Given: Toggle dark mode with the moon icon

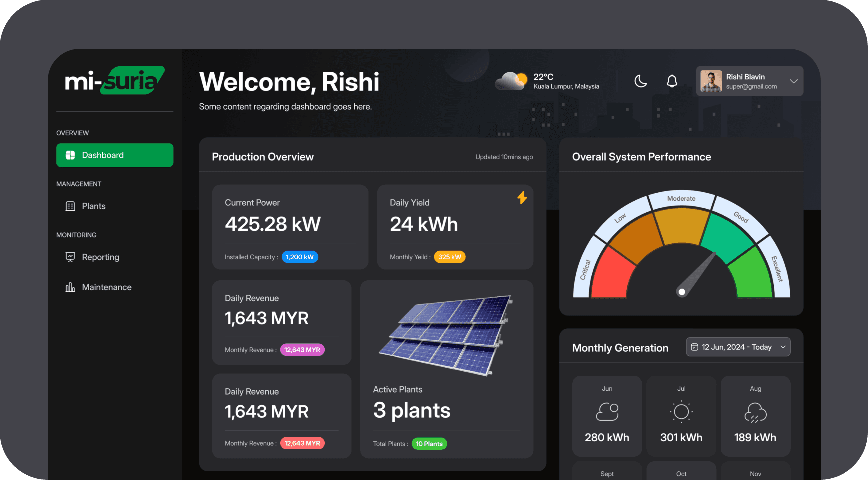Looking at the screenshot, I should (640, 81).
